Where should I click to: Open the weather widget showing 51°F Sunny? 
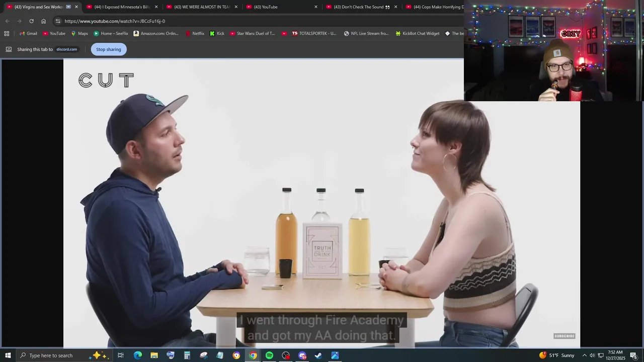point(556,355)
